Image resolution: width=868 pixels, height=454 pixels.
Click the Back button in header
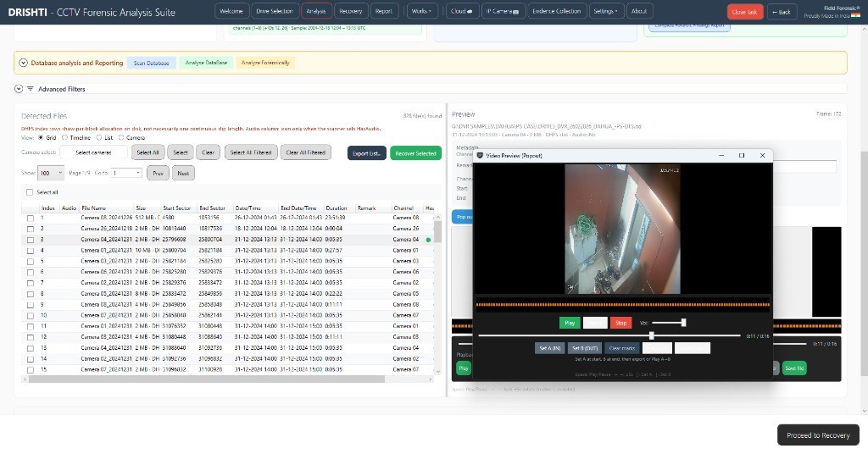tap(782, 12)
